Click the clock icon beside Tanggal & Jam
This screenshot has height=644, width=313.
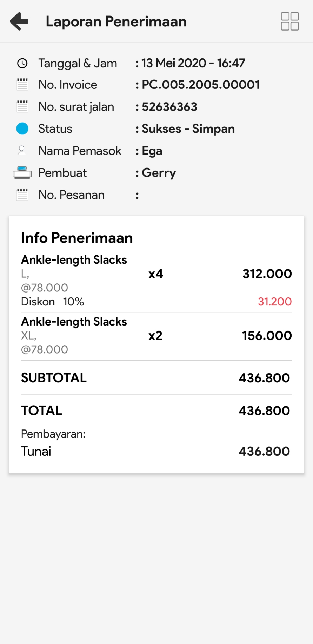(x=22, y=63)
